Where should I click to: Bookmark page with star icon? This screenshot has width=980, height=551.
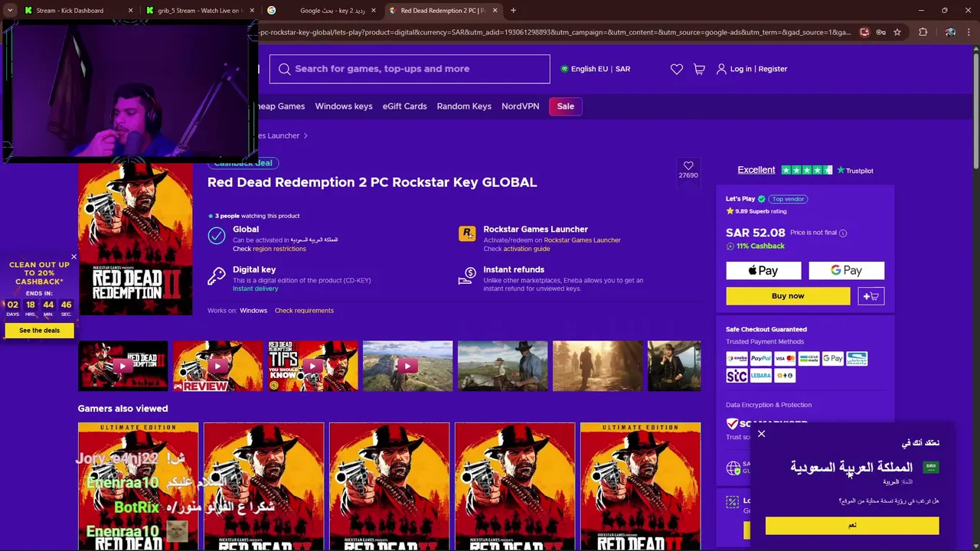point(897,32)
